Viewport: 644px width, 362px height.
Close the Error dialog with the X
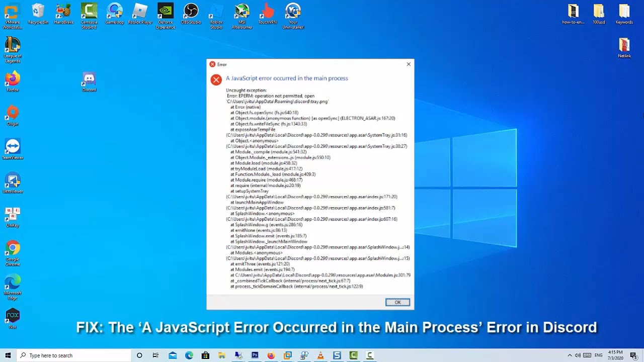click(409, 64)
